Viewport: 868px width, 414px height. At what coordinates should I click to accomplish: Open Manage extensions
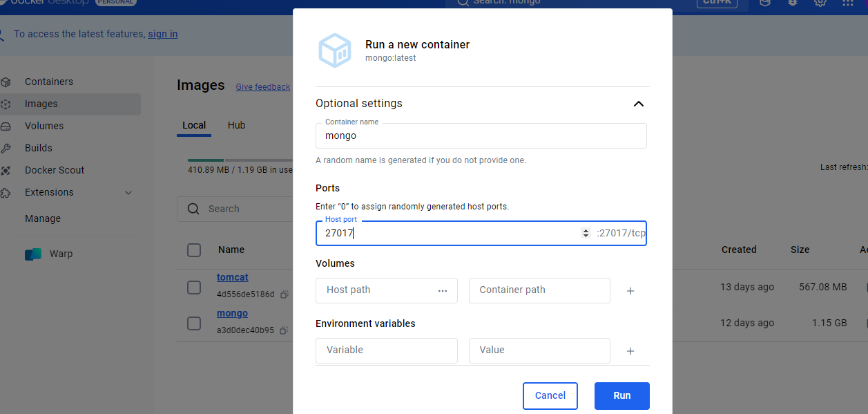point(43,218)
